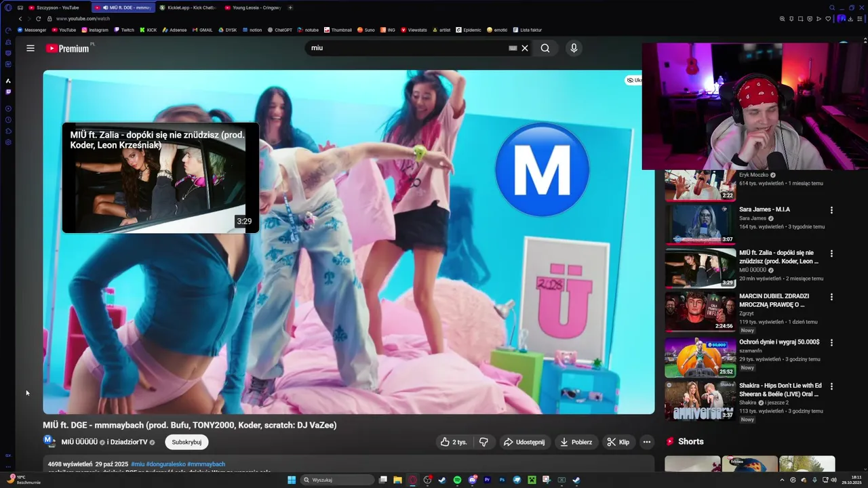This screenshot has width=868, height=488.
Task: Reload the page
Action: pos(39,18)
